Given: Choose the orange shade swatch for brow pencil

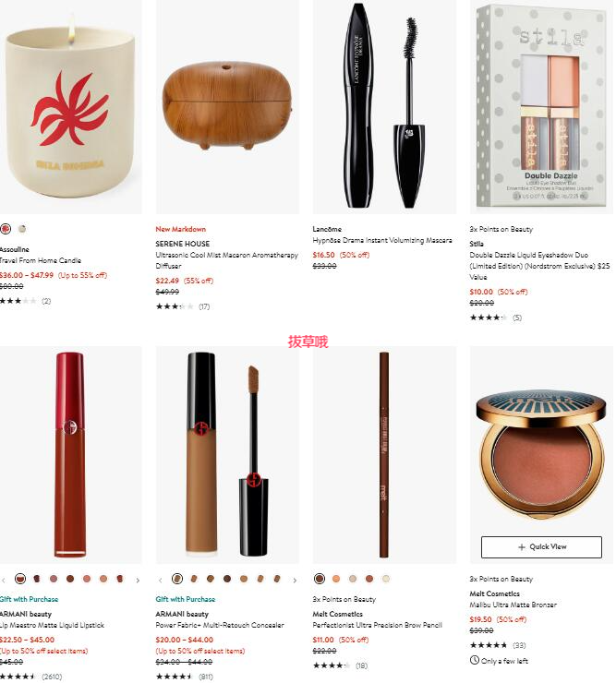Looking at the screenshot, I should [x=336, y=579].
